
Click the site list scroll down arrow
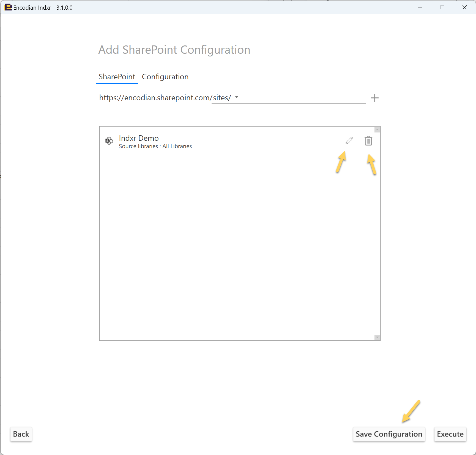point(377,337)
